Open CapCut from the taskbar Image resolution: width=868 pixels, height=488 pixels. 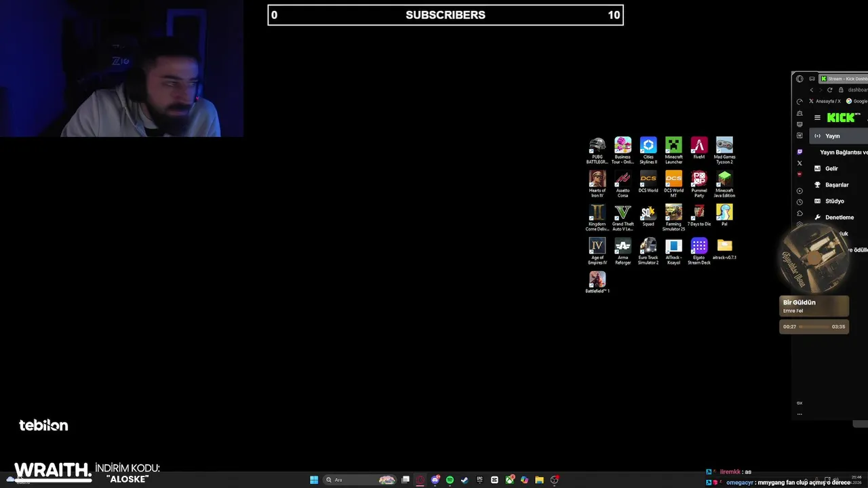click(494, 480)
